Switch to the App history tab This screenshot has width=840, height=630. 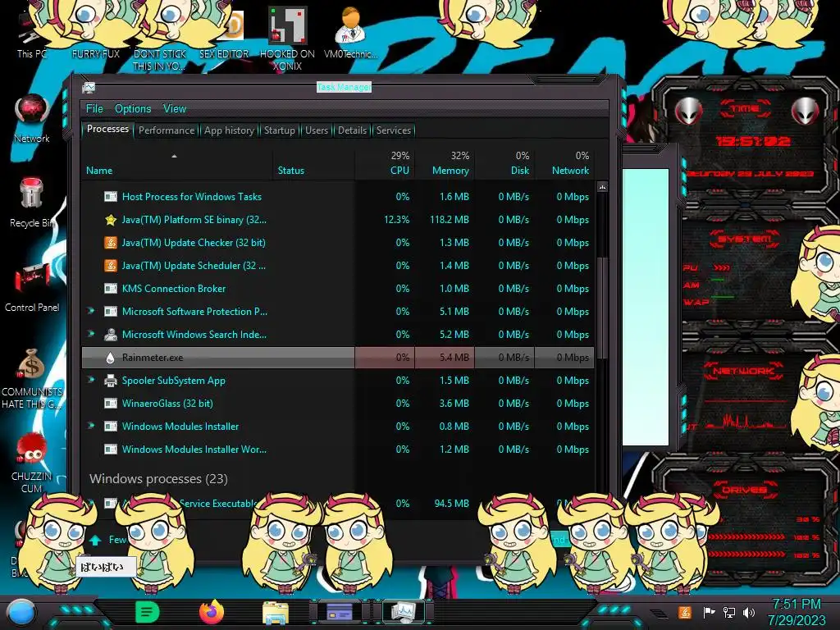(x=230, y=130)
